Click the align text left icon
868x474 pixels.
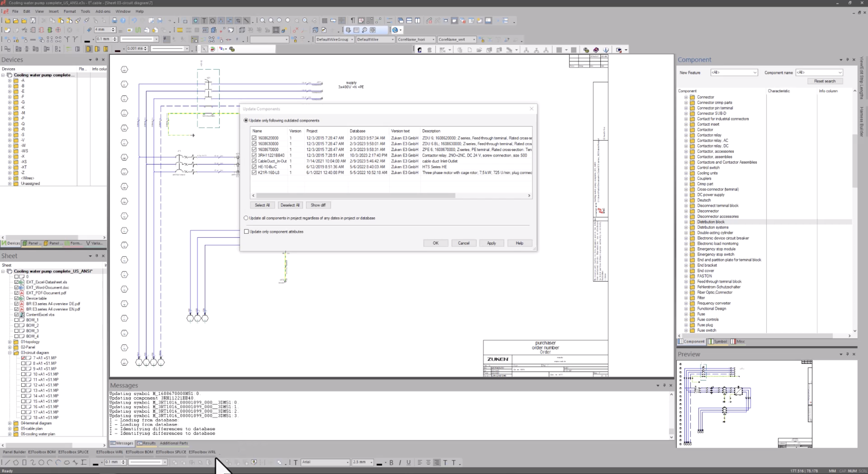click(420, 463)
